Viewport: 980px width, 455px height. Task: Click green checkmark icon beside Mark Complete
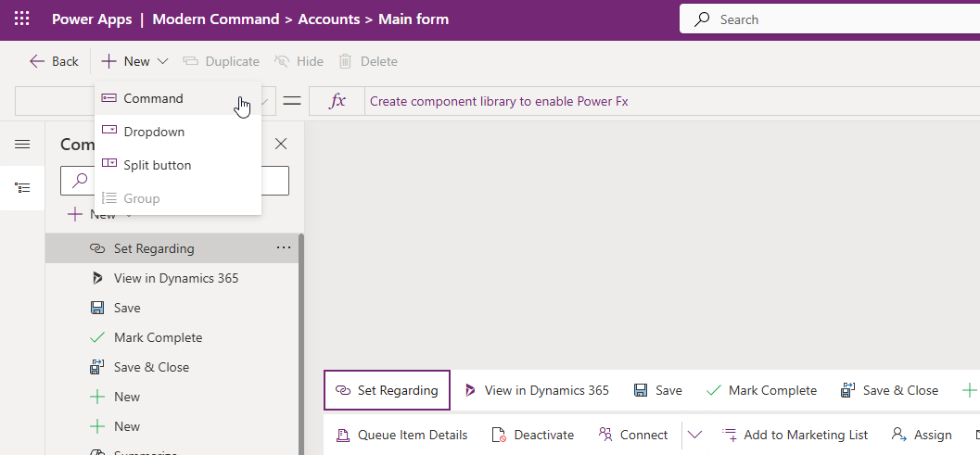coord(96,337)
